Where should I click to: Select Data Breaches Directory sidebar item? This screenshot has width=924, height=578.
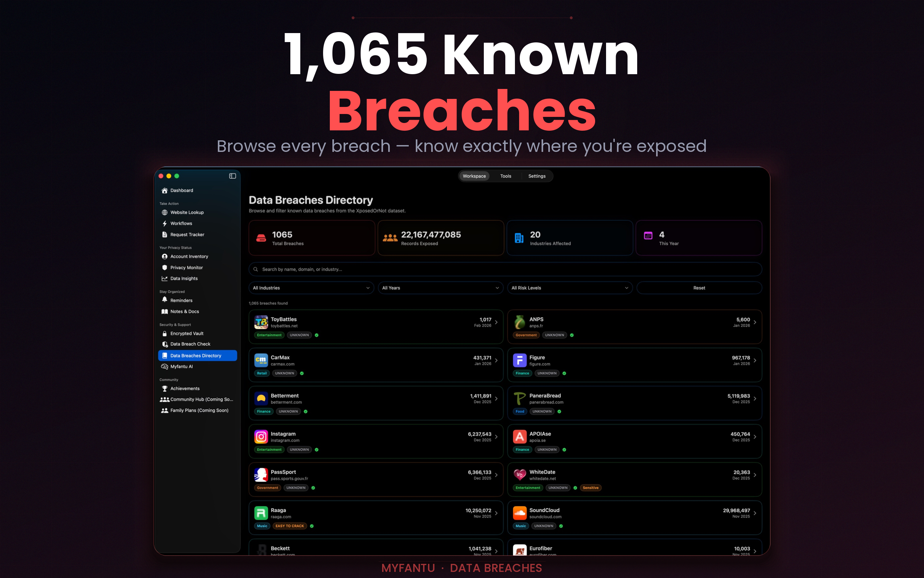tap(197, 355)
